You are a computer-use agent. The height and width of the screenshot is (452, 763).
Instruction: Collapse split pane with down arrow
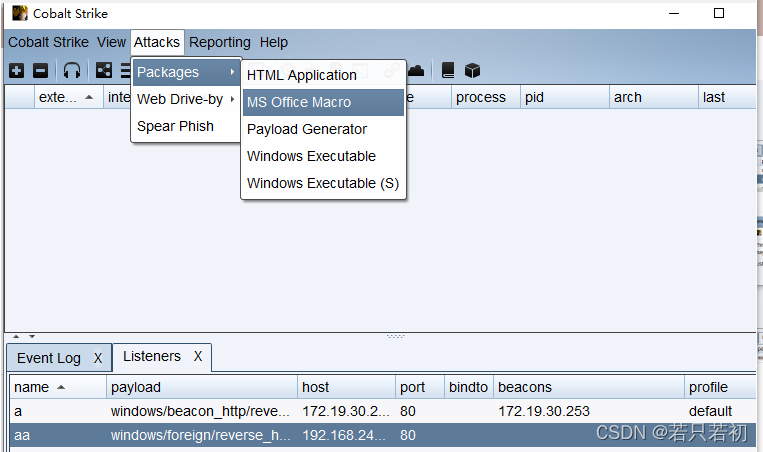click(x=32, y=336)
